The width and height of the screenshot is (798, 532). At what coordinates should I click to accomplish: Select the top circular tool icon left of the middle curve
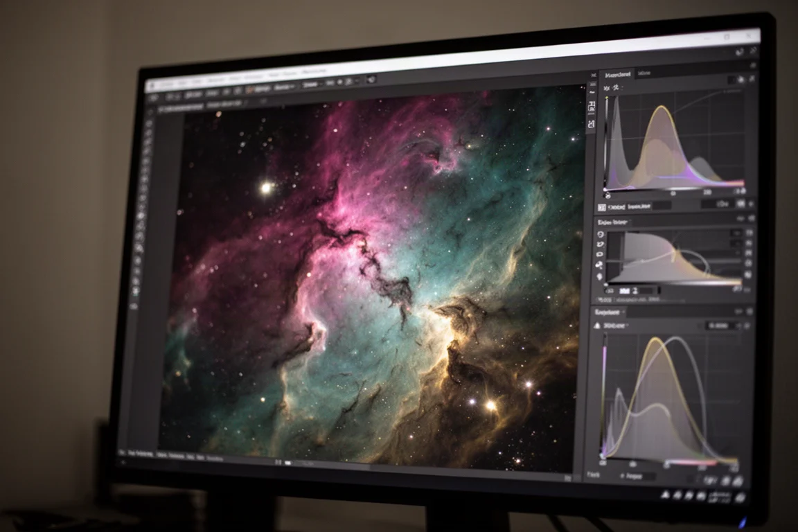[601, 235]
